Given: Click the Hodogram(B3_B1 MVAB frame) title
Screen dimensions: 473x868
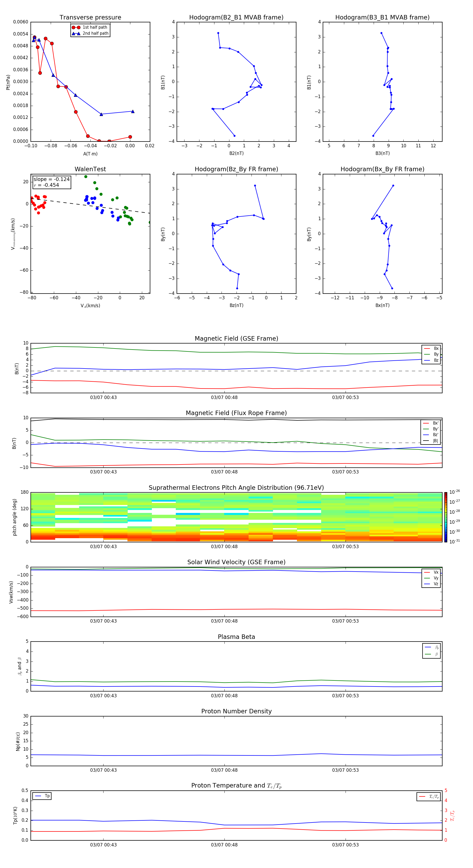Looking at the screenshot, I should click(382, 18).
